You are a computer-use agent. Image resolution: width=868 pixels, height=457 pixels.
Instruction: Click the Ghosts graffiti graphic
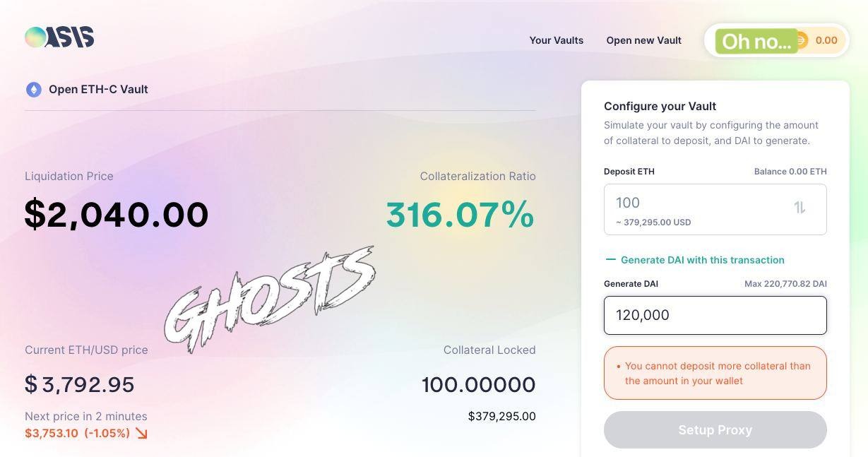[270, 299]
